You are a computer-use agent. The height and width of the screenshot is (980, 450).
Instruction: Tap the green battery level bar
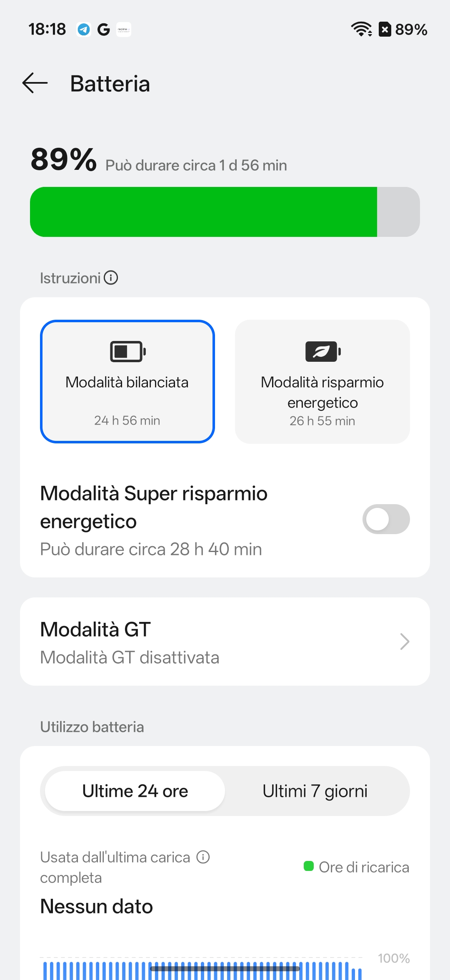pos(203,212)
